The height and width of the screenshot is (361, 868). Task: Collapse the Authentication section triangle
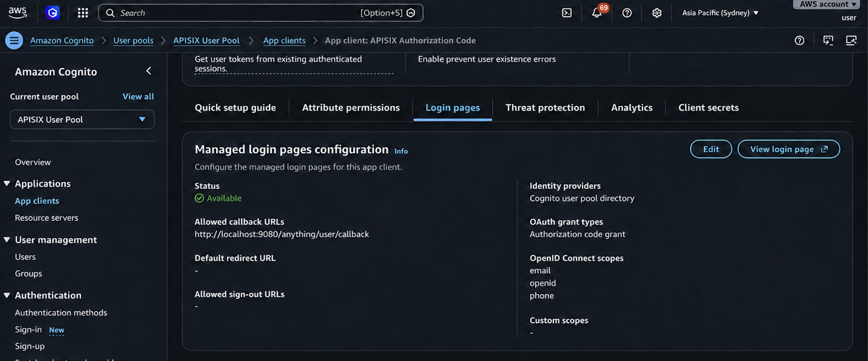coord(7,295)
